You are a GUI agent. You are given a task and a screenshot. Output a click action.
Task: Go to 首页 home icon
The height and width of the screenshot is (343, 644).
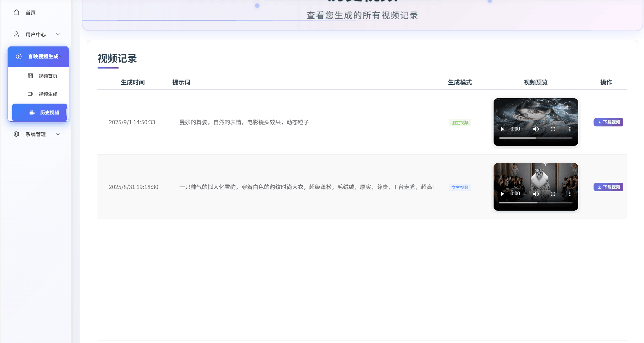[16, 13]
